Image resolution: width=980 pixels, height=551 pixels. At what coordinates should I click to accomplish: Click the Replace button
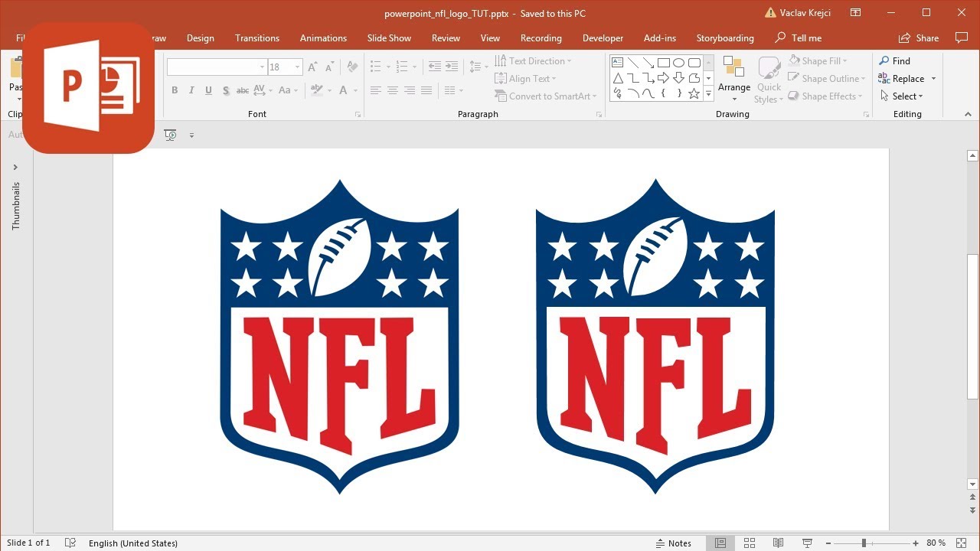pos(903,78)
